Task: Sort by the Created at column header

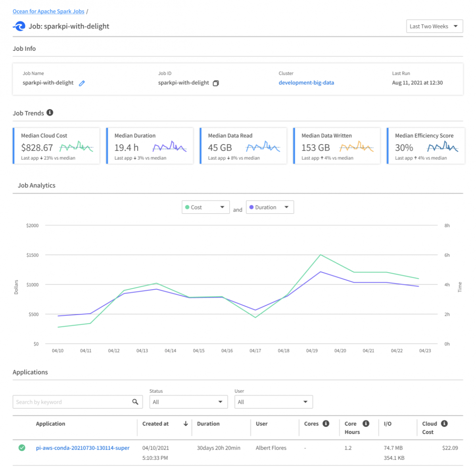Action: coord(155,424)
